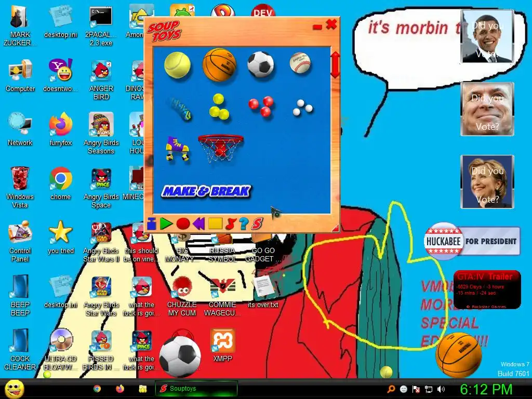Select the three red balls toy
This screenshot has height=399, width=532.
point(261,106)
